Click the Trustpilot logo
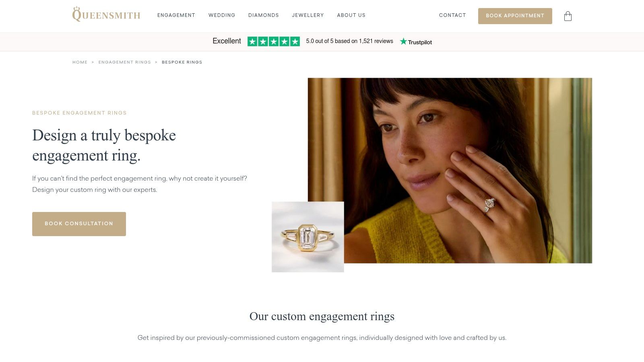 coord(416,42)
